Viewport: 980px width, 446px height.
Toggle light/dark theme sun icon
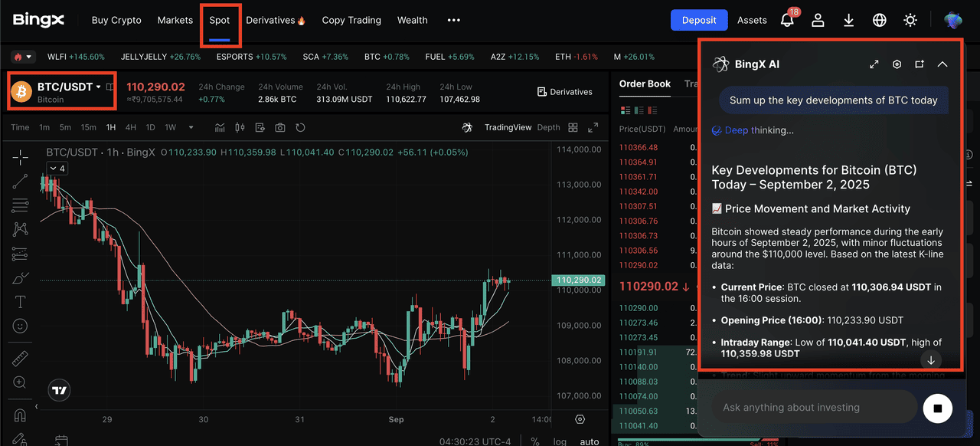pos(910,21)
